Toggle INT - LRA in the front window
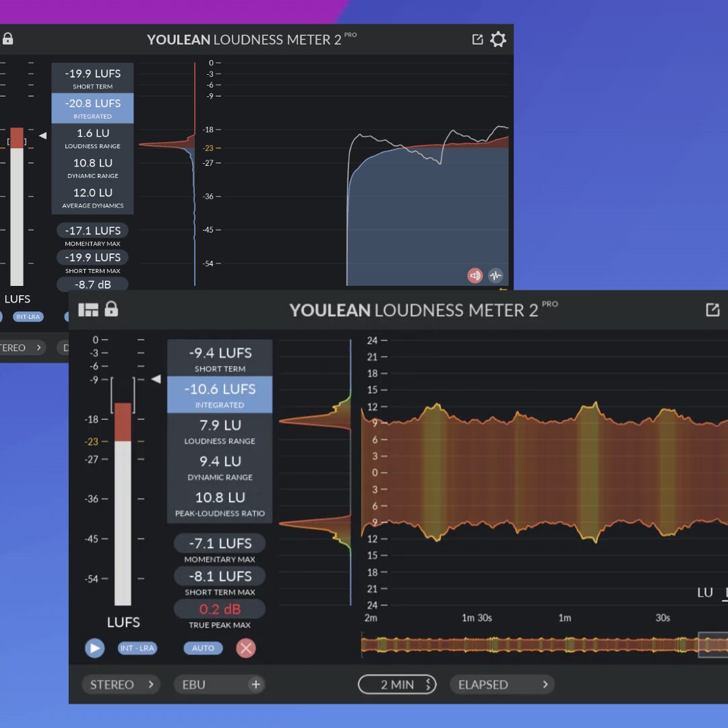This screenshot has height=728, width=728. tap(138, 648)
